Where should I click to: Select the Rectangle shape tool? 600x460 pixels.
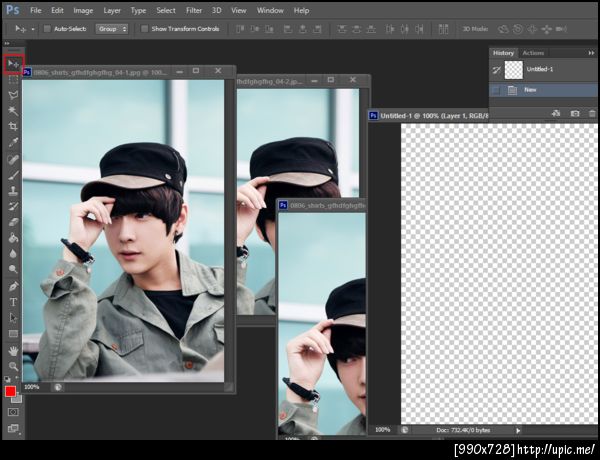(13, 334)
